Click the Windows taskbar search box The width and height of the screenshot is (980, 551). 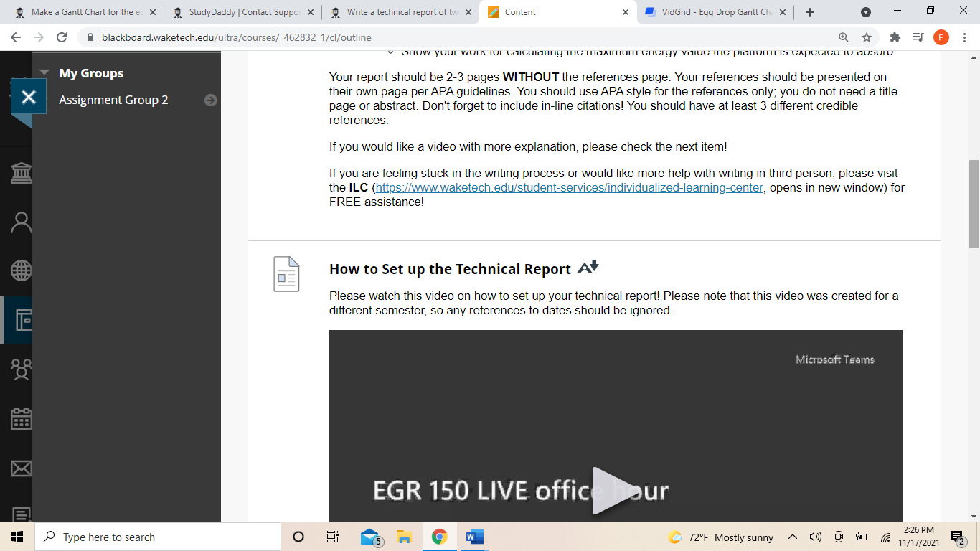[x=143, y=537]
